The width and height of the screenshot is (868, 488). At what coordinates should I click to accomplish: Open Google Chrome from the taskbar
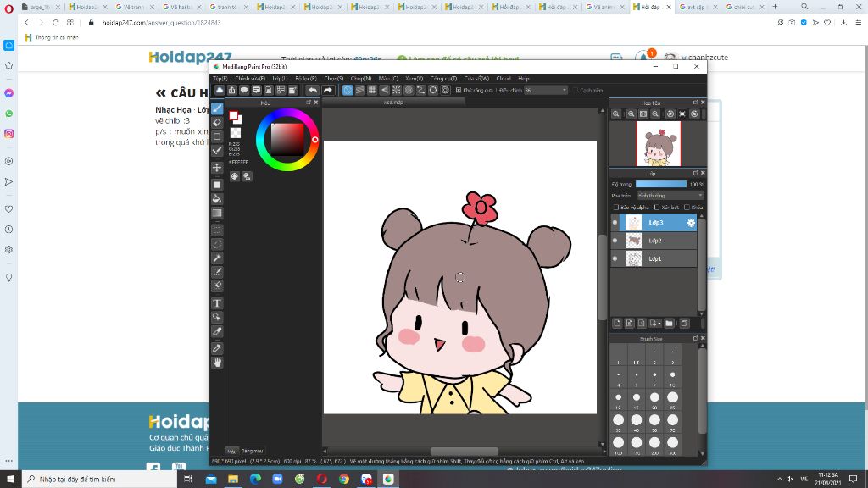(x=344, y=479)
